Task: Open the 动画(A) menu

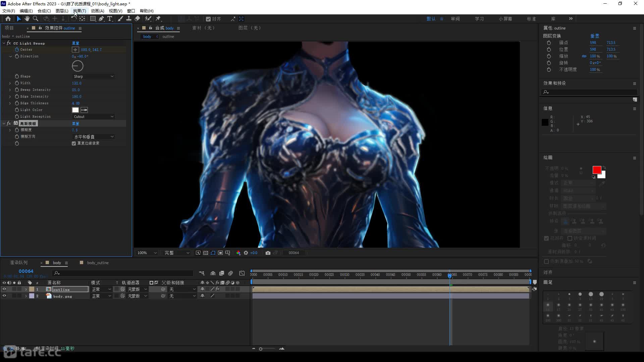Action: click(x=97, y=11)
